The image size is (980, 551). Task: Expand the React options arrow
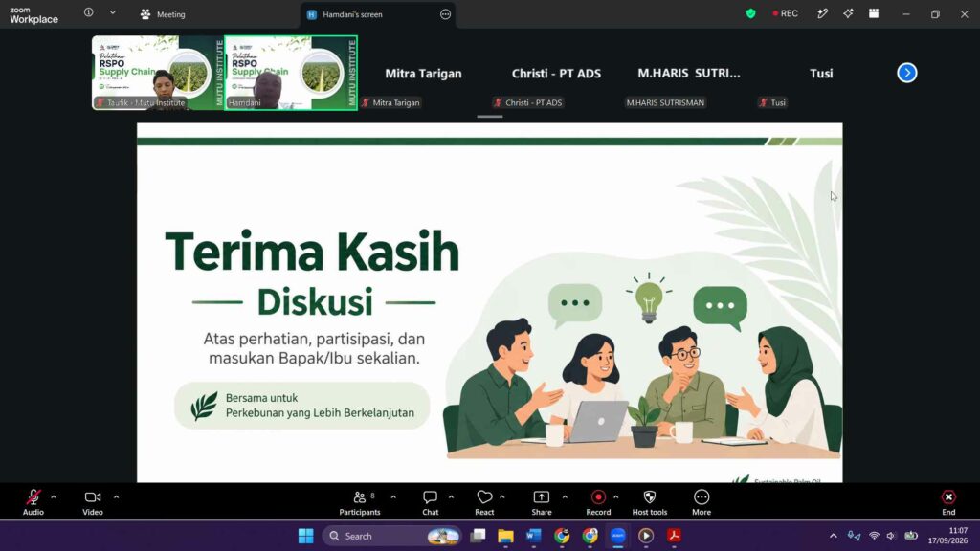501,497
